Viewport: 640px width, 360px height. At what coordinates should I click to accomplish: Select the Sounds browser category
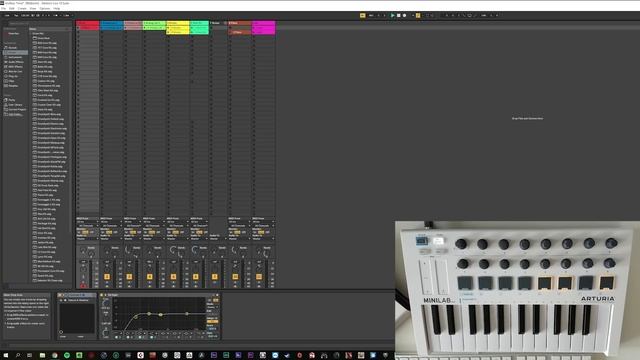pos(13,48)
